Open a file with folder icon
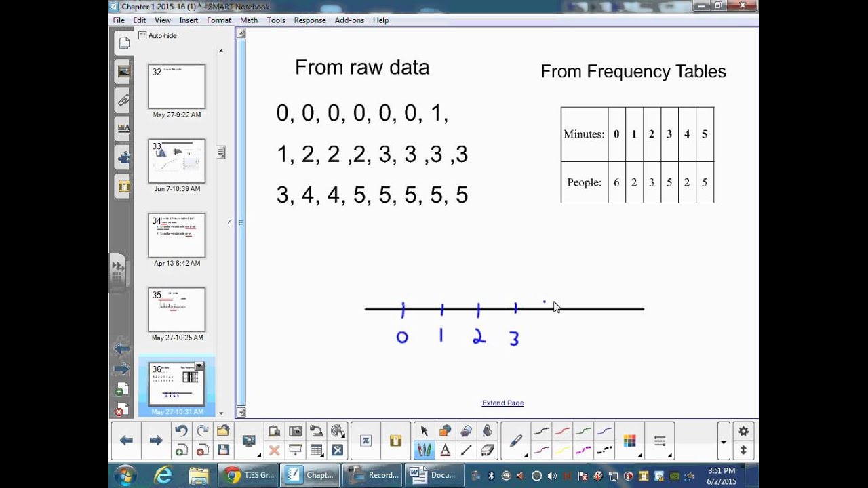This screenshot has height=488, width=868. point(223,431)
